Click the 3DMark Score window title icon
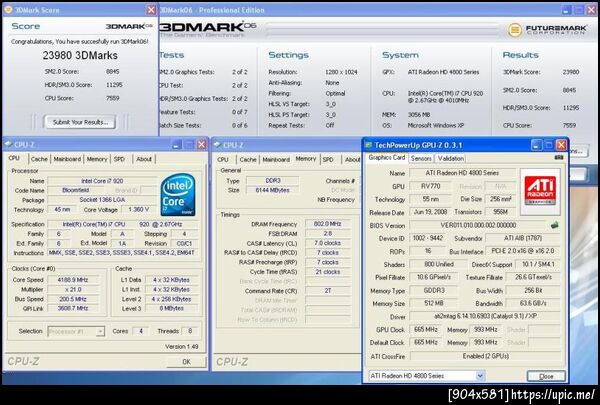This screenshot has height=405, width=600. pyautogui.click(x=8, y=10)
